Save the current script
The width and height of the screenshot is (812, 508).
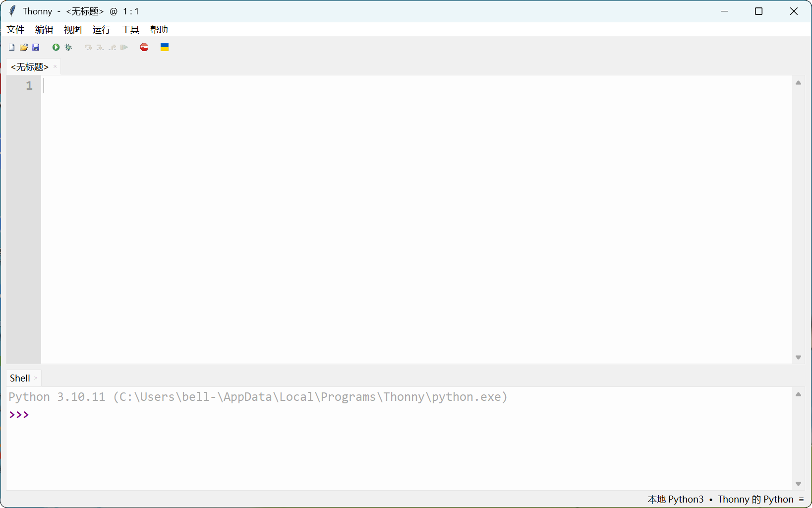pyautogui.click(x=36, y=47)
